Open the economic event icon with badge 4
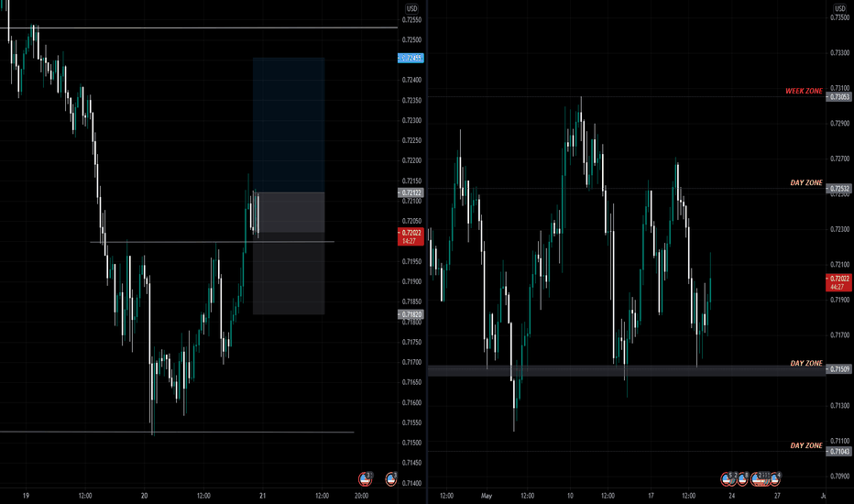 (x=775, y=479)
